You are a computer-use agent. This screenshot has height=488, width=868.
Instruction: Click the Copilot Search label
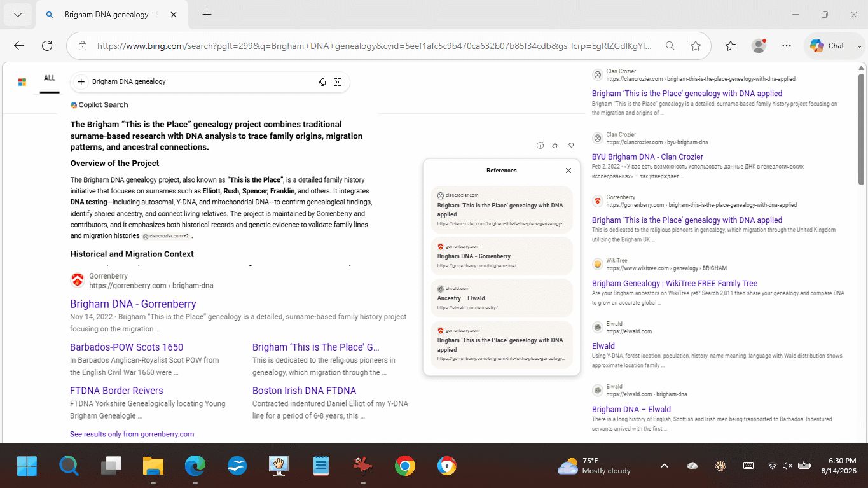point(99,105)
